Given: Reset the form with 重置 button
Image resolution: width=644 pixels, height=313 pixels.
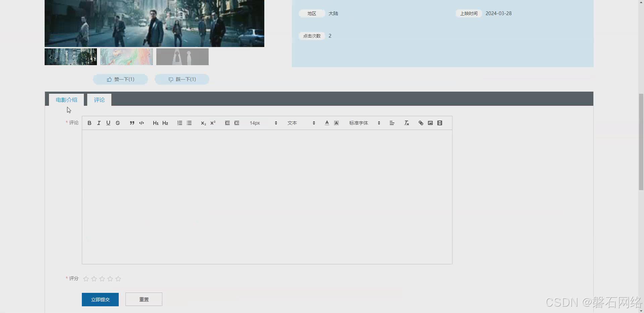Looking at the screenshot, I should tap(144, 299).
